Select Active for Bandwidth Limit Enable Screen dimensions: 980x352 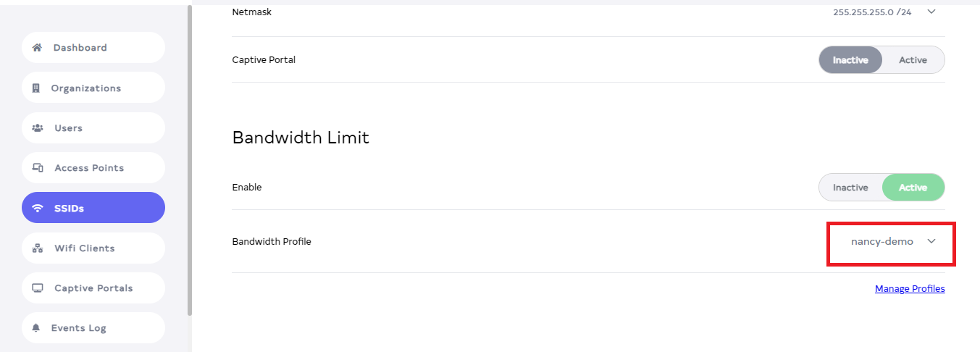pos(913,188)
